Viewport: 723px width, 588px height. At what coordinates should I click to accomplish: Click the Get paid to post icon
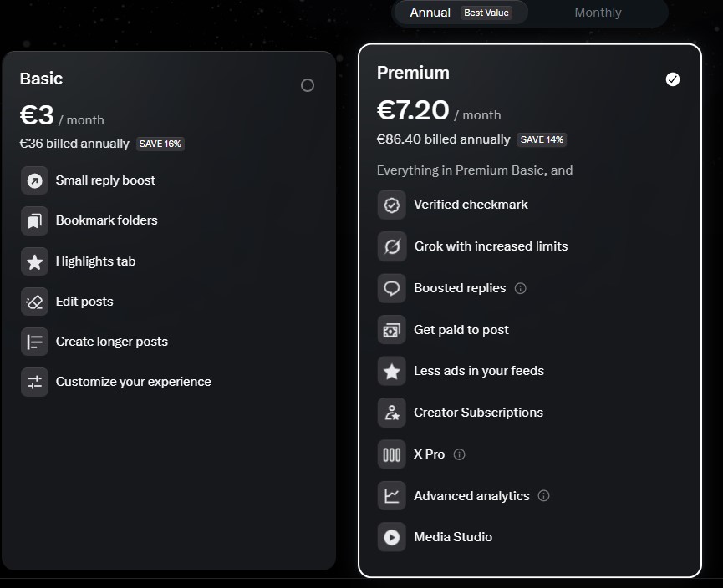coord(391,330)
